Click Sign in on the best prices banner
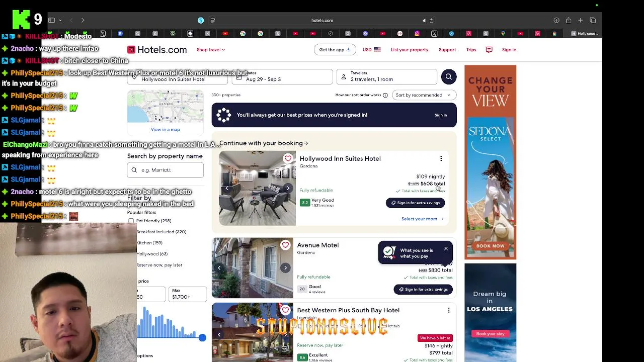Viewport: 644px width, 362px height. pyautogui.click(x=441, y=115)
